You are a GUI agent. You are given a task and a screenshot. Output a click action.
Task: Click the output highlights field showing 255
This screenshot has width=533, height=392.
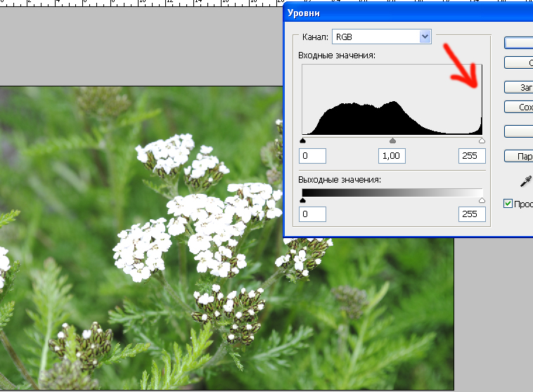[471, 214]
